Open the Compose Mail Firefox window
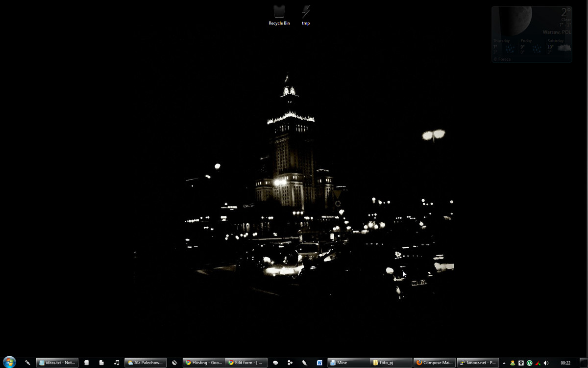Viewport: 588px width, 368px height. [x=434, y=363]
